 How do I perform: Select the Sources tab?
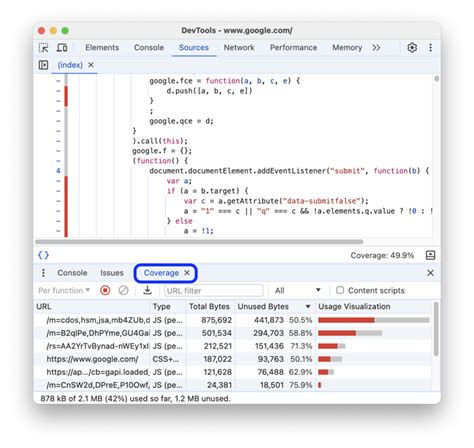pos(194,48)
